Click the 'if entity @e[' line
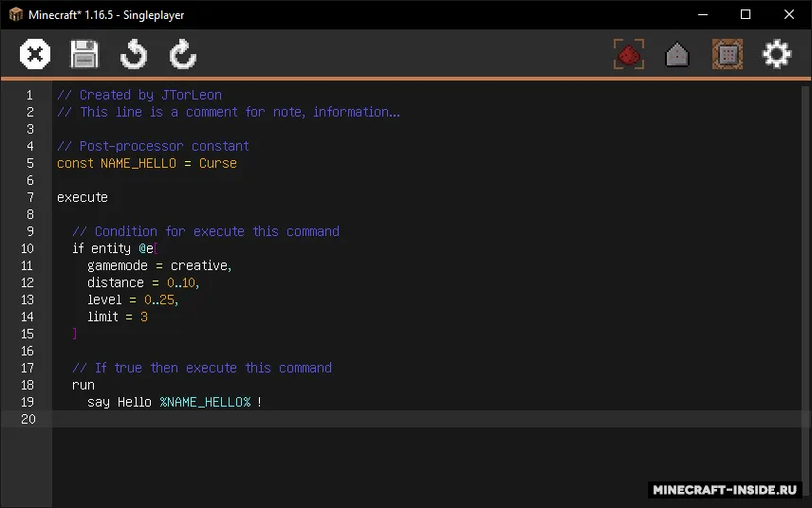 tap(115, 249)
